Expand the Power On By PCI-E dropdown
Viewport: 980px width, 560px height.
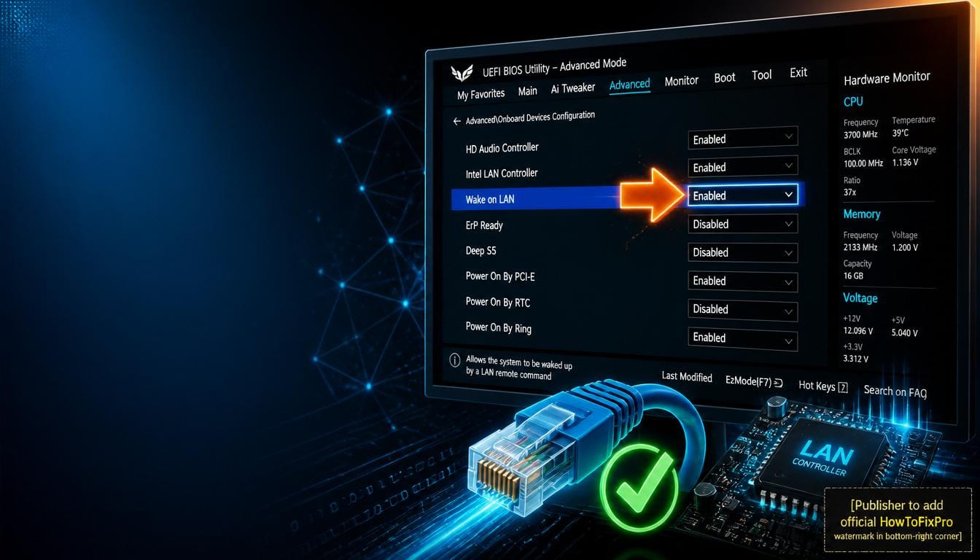[x=742, y=281]
